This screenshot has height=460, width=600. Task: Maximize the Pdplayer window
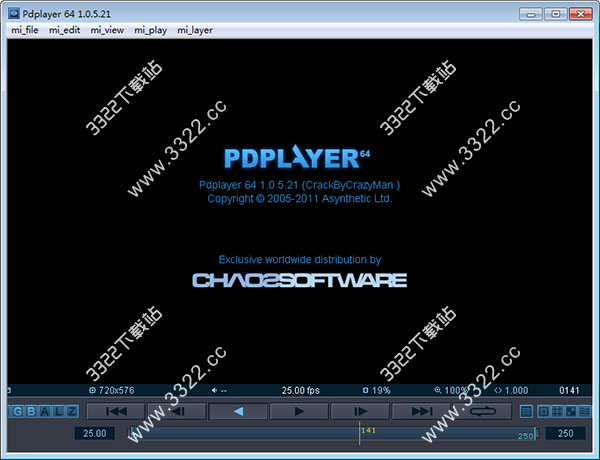point(556,14)
